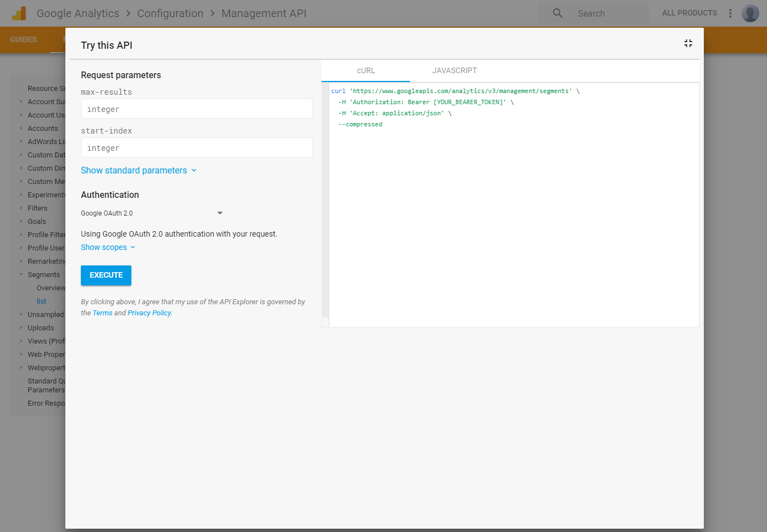Click the Google Analytics breadcrumb
Screen dimensions: 767x532
78,13
